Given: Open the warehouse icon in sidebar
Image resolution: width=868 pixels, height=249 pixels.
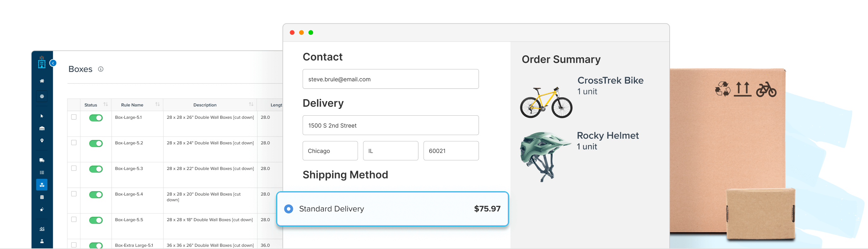Looking at the screenshot, I should tap(42, 128).
